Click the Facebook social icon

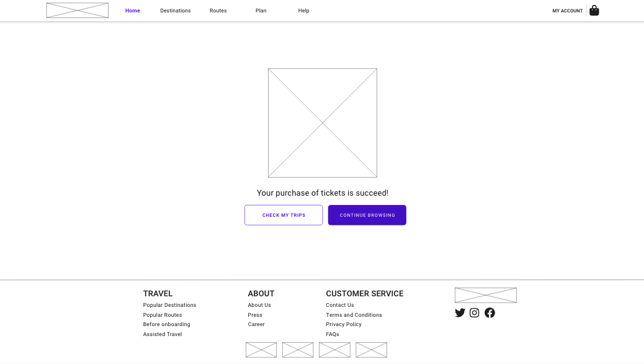tap(490, 312)
